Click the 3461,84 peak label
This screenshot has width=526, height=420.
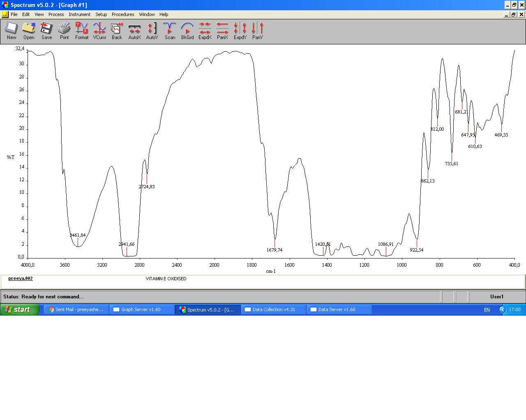[78, 235]
